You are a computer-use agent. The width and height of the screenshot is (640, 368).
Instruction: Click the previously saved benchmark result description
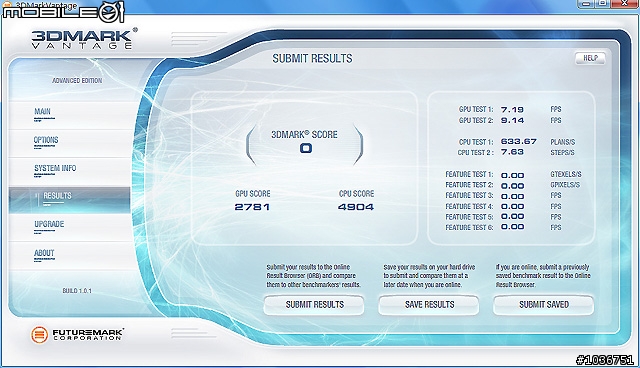point(543,276)
